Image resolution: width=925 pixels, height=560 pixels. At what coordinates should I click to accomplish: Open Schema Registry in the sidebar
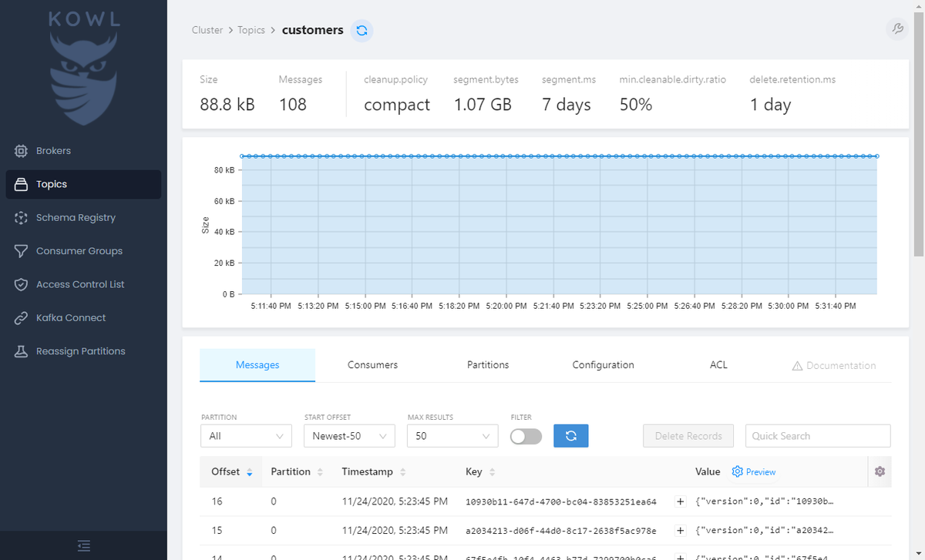coord(83,218)
